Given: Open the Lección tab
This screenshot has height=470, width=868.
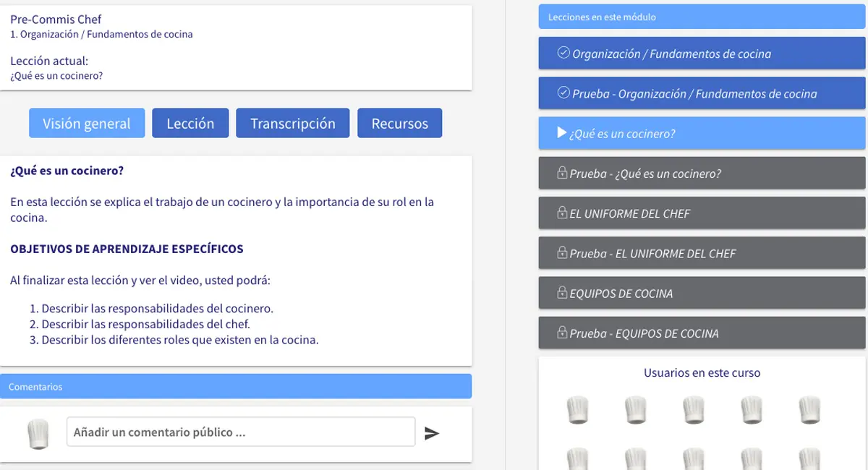Looking at the screenshot, I should 190,123.
